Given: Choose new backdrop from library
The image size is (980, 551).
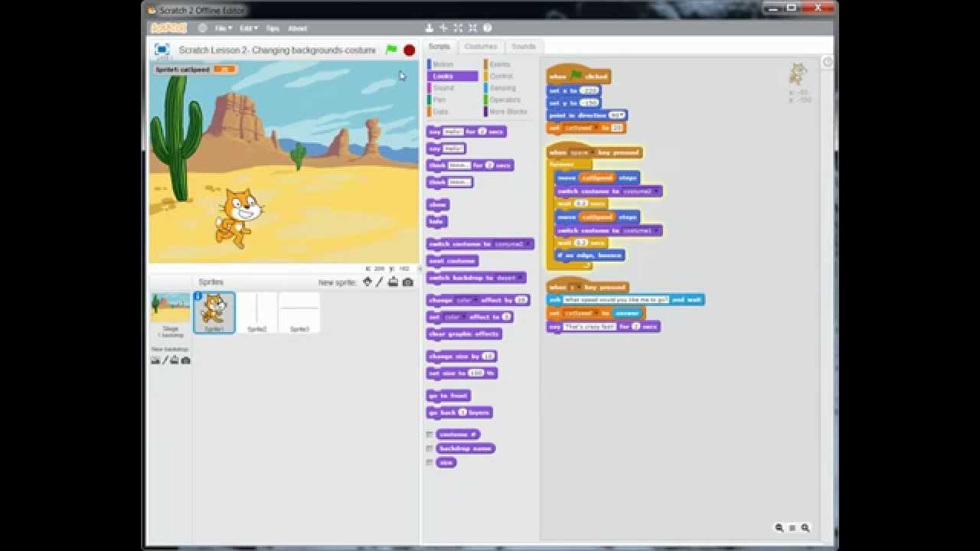Looking at the screenshot, I should click(x=155, y=360).
